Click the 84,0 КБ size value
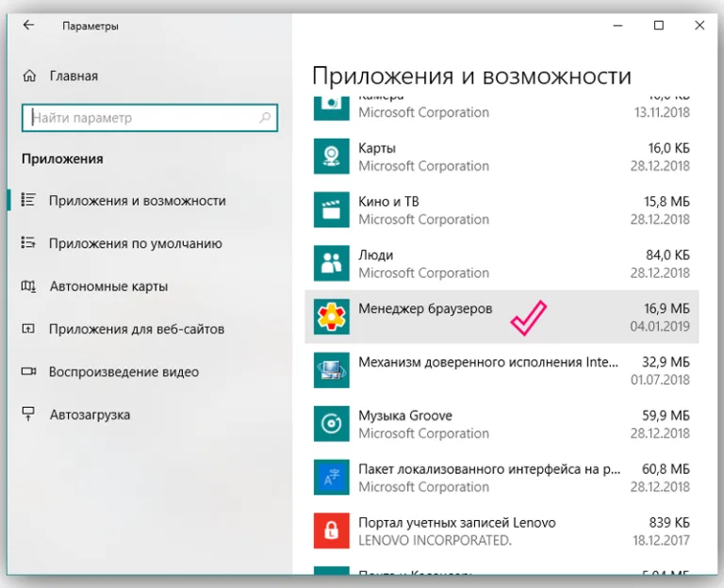 667,254
